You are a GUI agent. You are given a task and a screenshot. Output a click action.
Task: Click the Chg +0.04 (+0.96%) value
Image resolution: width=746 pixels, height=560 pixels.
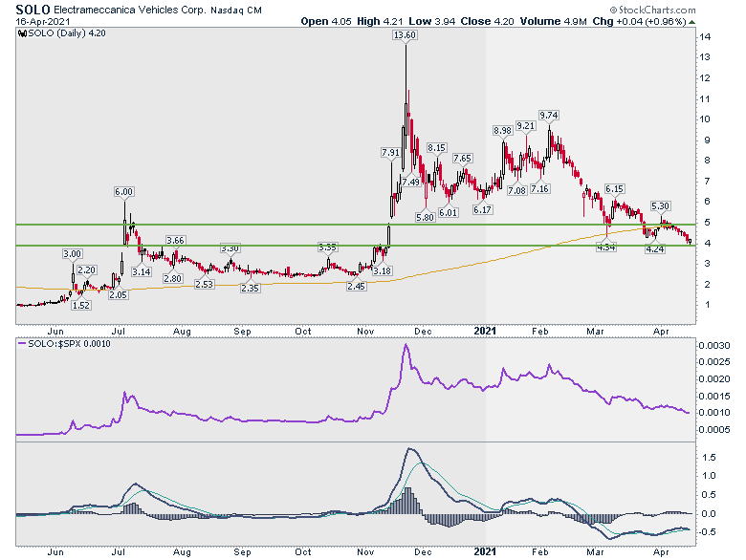tap(640, 21)
